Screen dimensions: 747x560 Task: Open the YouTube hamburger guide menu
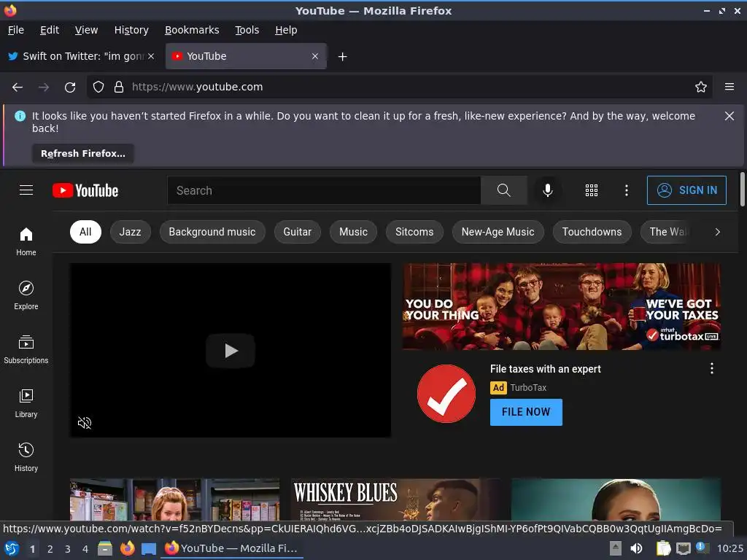click(x=26, y=190)
